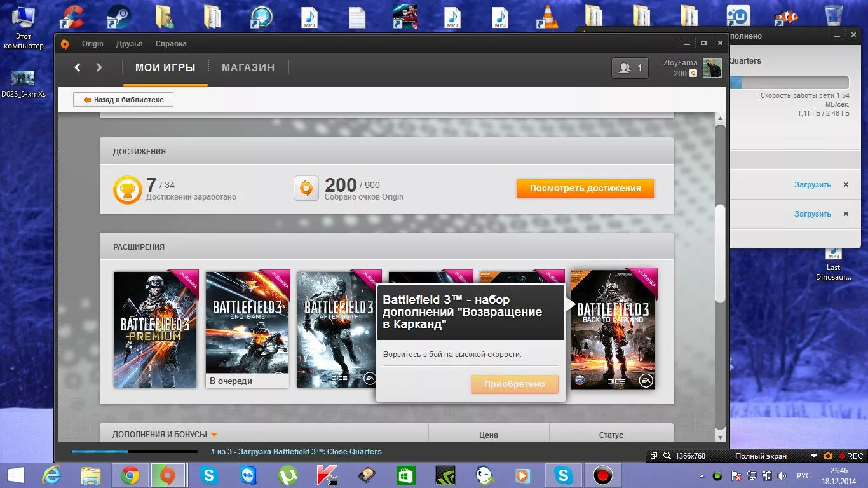The width and height of the screenshot is (868, 488).
Task: Click Посмотреть достижения button
Action: pos(585,188)
